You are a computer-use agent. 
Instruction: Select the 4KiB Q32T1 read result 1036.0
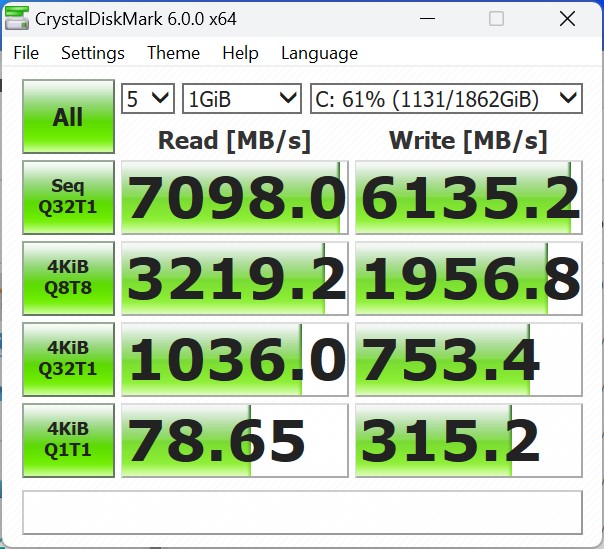235,359
